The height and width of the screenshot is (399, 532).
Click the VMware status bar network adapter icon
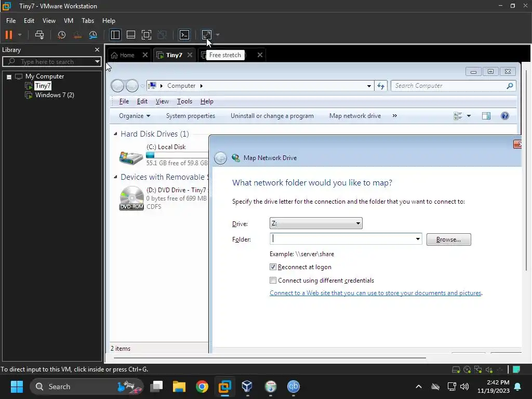click(478, 369)
